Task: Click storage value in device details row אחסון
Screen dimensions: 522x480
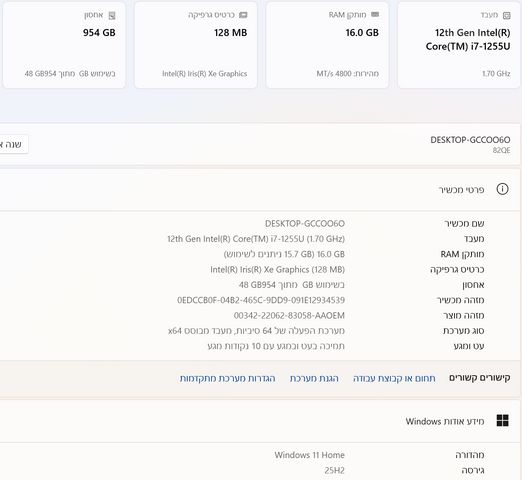Action: 292,285
